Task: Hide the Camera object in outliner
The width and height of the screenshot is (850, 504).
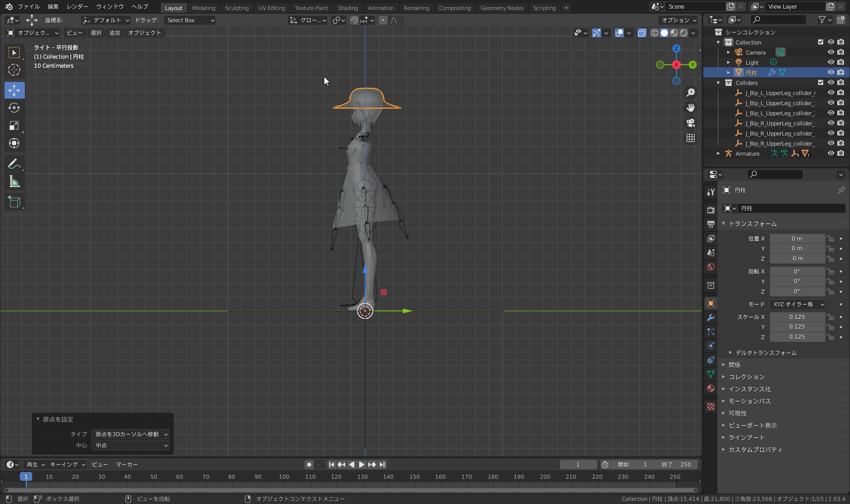Action: click(831, 53)
